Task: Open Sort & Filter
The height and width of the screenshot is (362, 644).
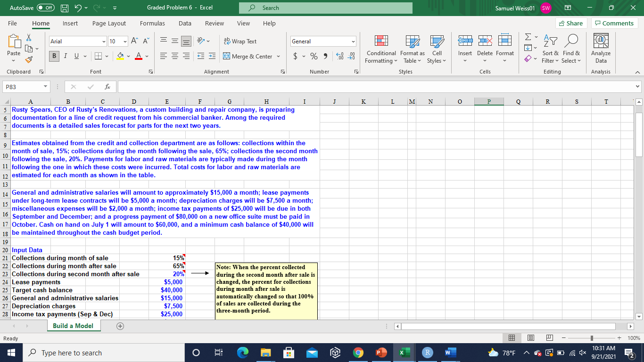Action: pyautogui.click(x=550, y=49)
